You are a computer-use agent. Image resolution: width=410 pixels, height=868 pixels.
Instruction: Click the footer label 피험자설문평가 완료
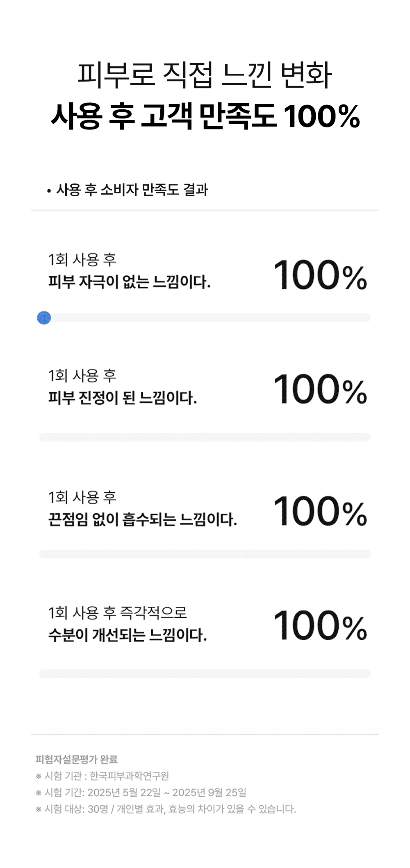click(77, 759)
